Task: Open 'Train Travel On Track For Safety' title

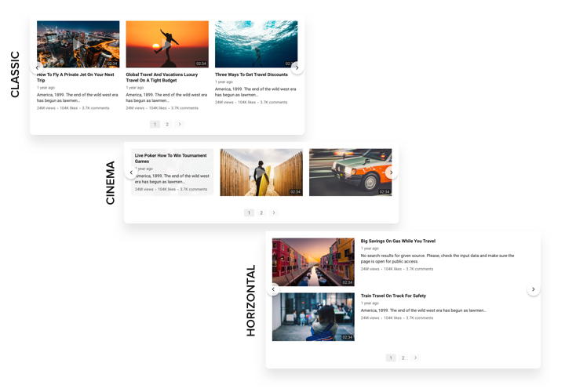Action: click(x=393, y=296)
